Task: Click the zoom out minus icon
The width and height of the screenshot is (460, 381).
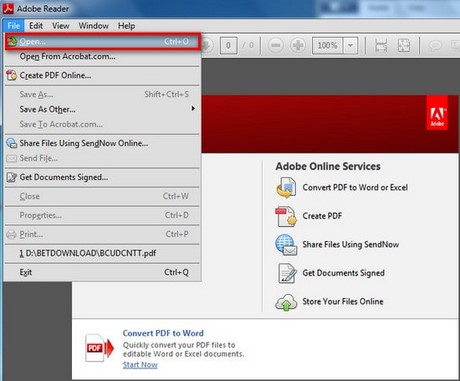Action: tap(276, 45)
